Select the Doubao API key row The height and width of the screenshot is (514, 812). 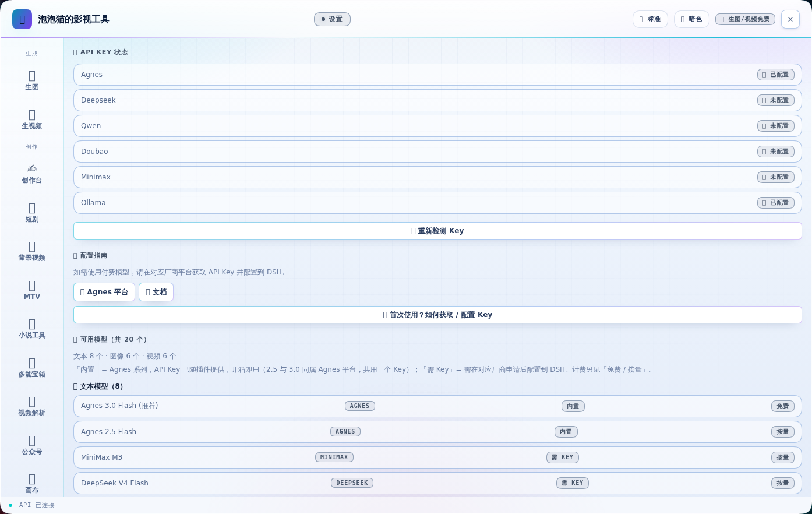tap(437, 152)
